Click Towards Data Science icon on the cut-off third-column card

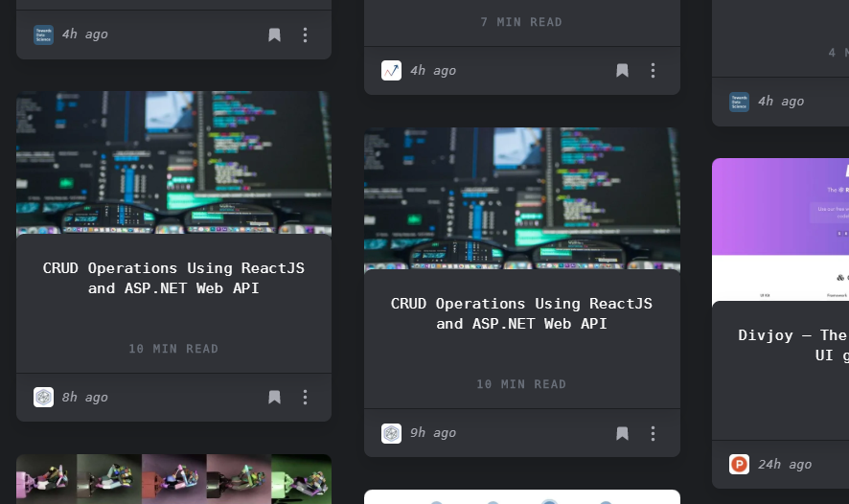(x=739, y=102)
